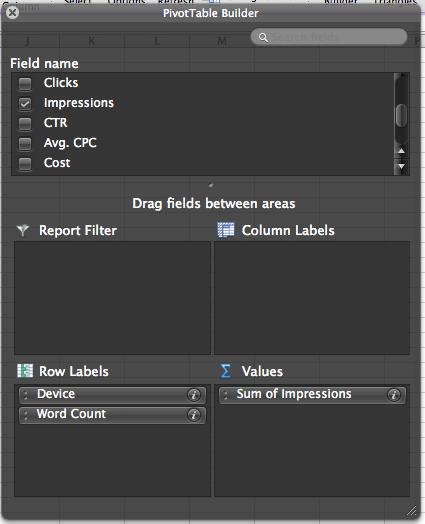This screenshot has width=425, height=524.
Task: Open info for the Device row field
Action: point(194,395)
